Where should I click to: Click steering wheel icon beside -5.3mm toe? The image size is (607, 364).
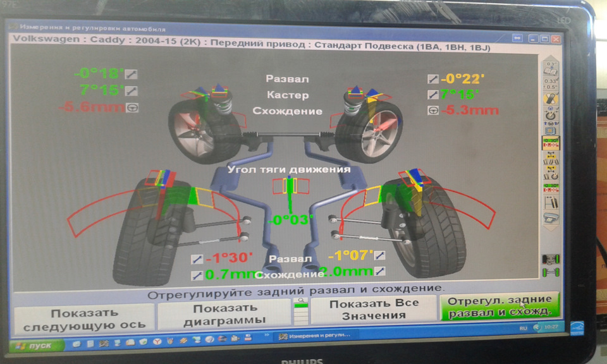tap(432, 110)
